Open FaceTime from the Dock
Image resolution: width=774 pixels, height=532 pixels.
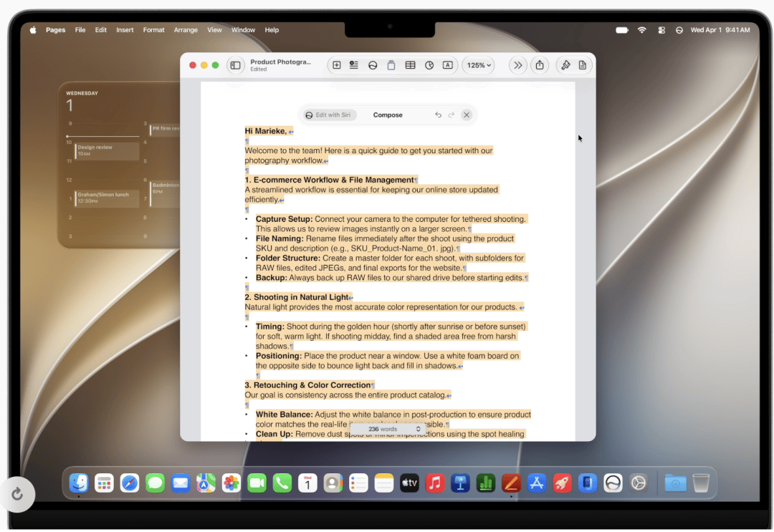pyautogui.click(x=257, y=483)
